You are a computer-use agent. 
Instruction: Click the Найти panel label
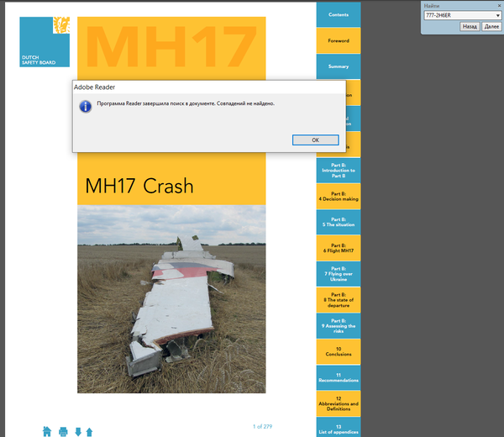(432, 6)
